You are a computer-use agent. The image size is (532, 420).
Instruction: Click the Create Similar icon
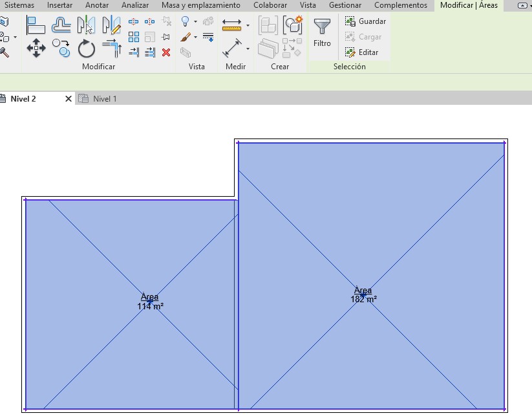(x=293, y=25)
